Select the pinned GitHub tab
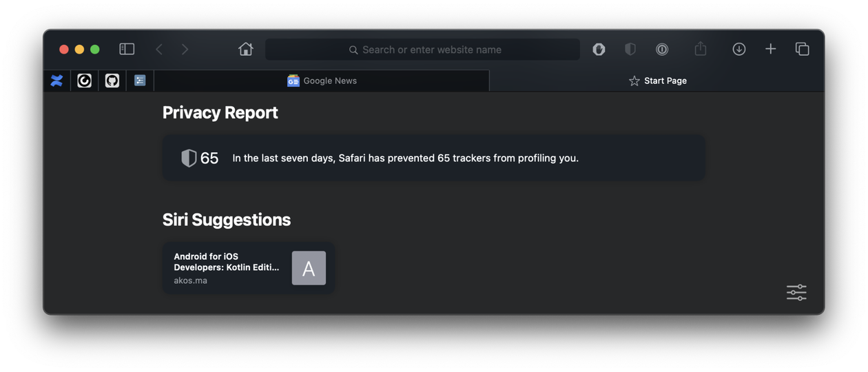868x372 pixels. [112, 81]
